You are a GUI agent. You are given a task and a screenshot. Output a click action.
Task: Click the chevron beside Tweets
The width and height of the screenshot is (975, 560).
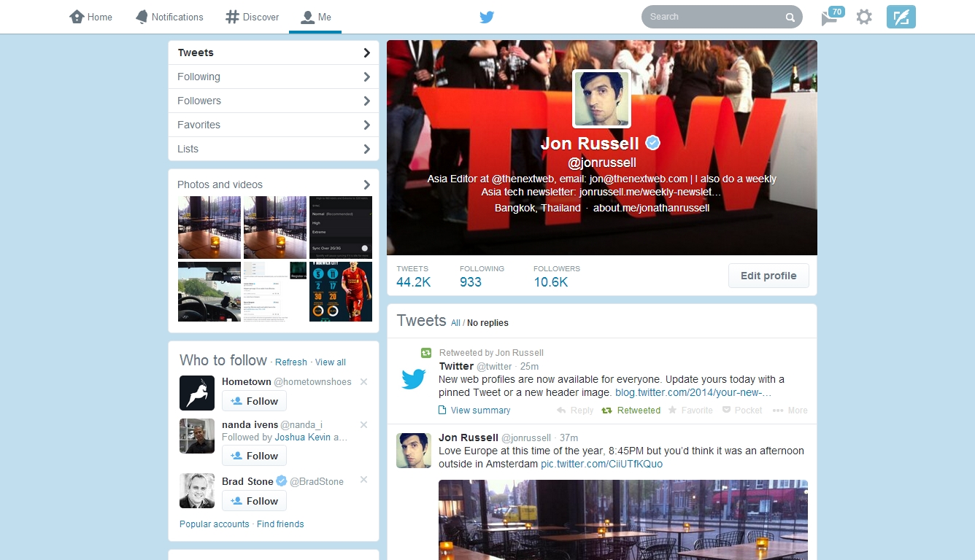[x=366, y=52]
